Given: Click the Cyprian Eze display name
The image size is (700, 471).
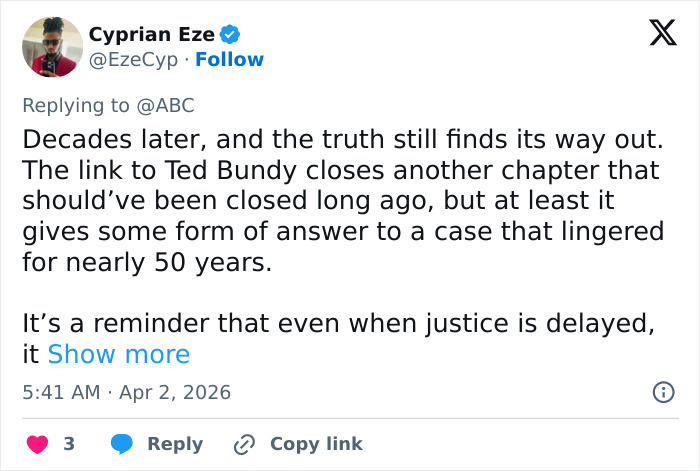Looking at the screenshot, I should [152, 34].
